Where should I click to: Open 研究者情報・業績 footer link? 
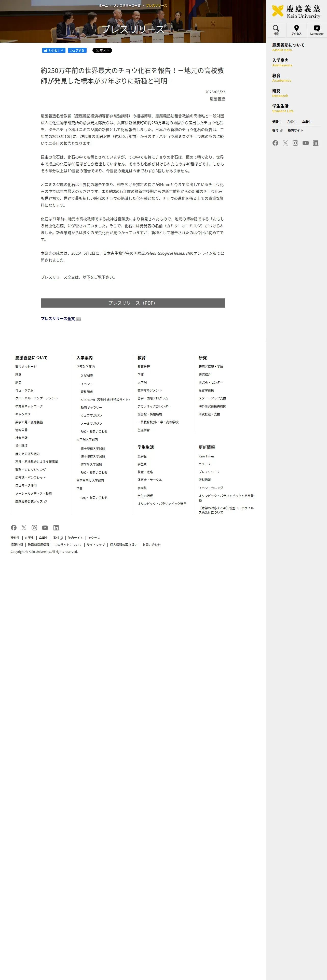[x=211, y=367]
